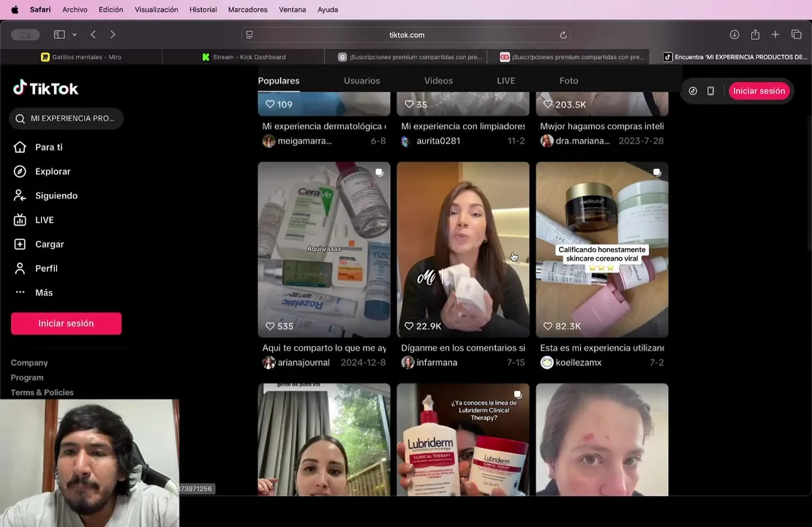This screenshot has width=812, height=527.
Task: Click the caption 'Esta es mi experiencia utilizanc'
Action: [x=602, y=348]
